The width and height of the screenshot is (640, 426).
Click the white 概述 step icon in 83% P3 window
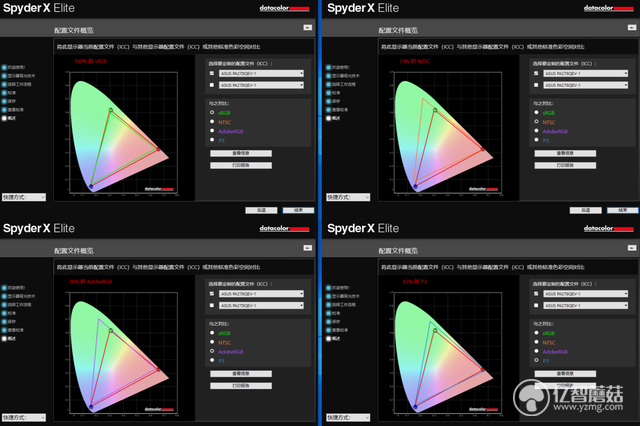click(x=328, y=339)
